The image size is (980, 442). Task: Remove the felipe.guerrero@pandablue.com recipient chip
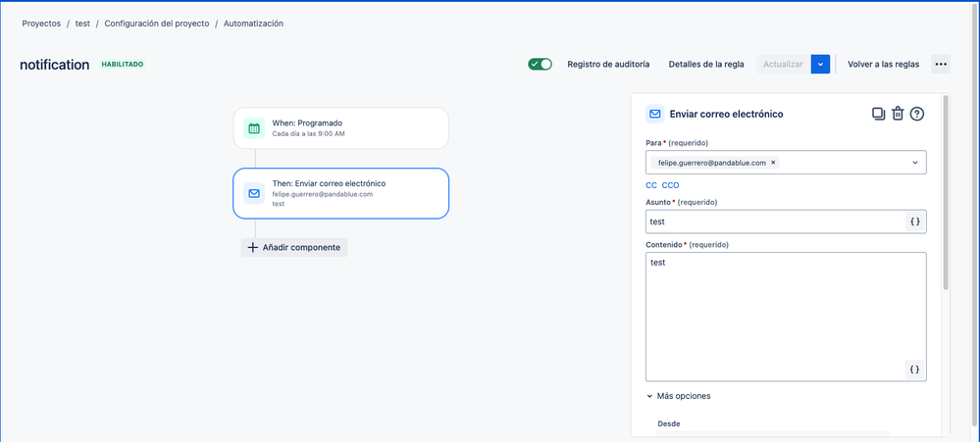(x=773, y=163)
